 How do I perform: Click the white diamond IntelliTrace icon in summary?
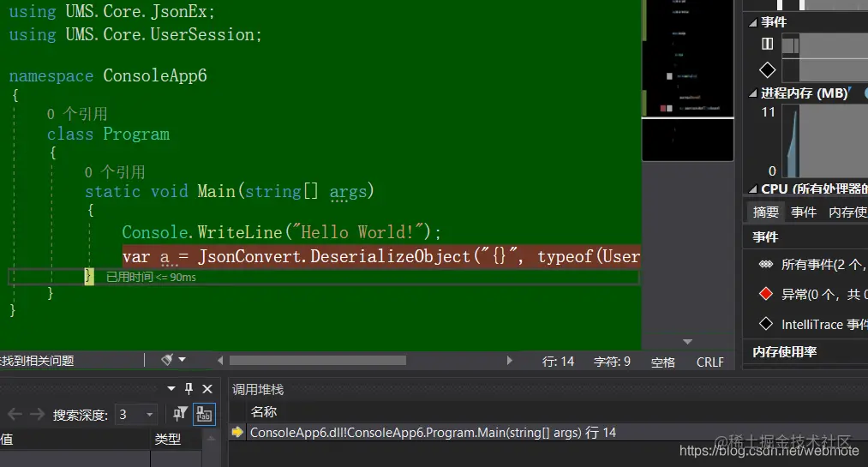[766, 324]
